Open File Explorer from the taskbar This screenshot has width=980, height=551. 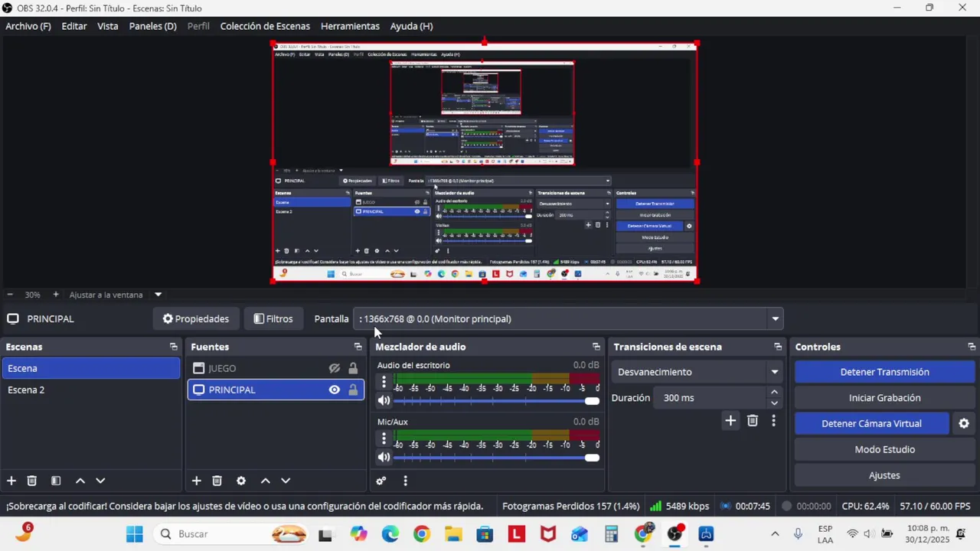tap(453, 534)
